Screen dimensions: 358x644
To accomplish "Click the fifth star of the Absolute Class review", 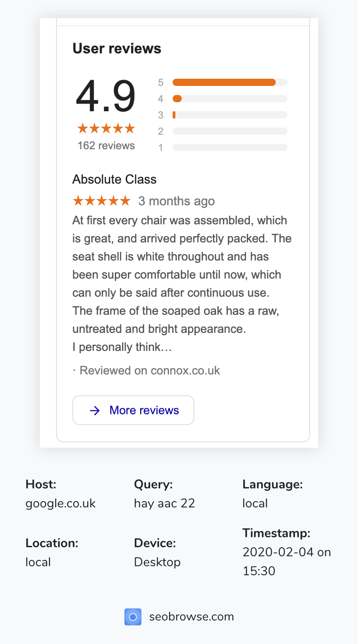I will [x=126, y=201].
